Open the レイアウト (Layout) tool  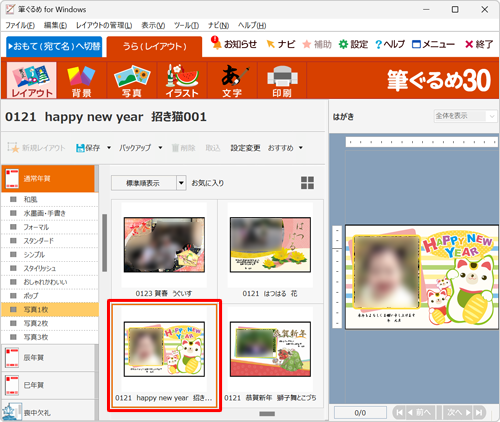32,80
